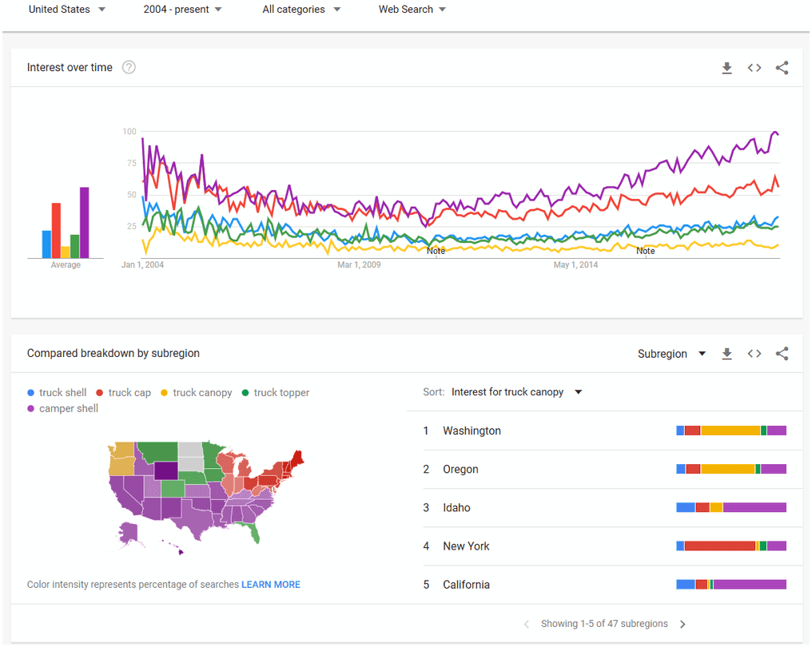Expand the All categories dropdown
This screenshot has width=812, height=647.
tap(301, 10)
